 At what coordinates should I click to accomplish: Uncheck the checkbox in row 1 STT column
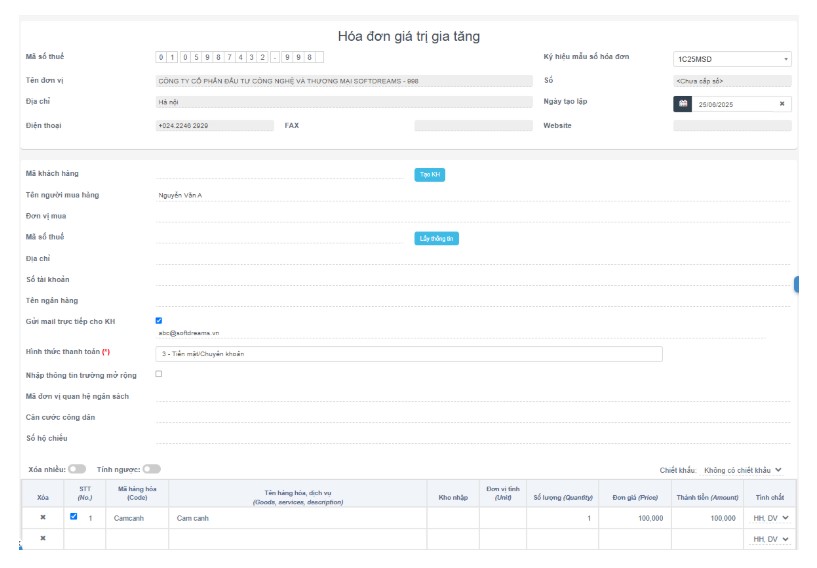pos(73,517)
